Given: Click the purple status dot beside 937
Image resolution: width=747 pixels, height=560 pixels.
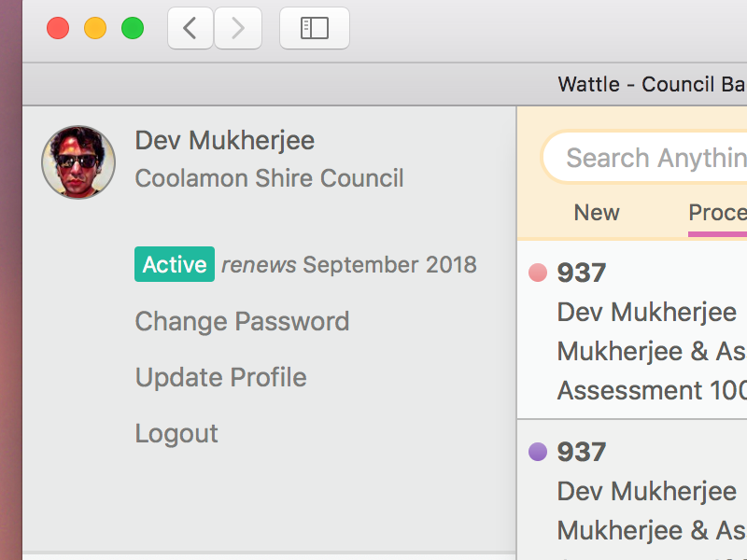Looking at the screenshot, I should pos(538,452).
